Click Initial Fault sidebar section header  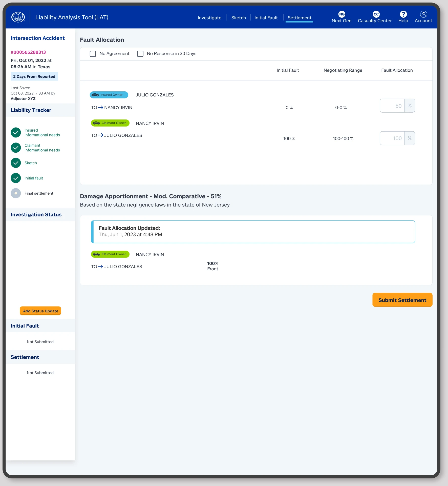40,326
